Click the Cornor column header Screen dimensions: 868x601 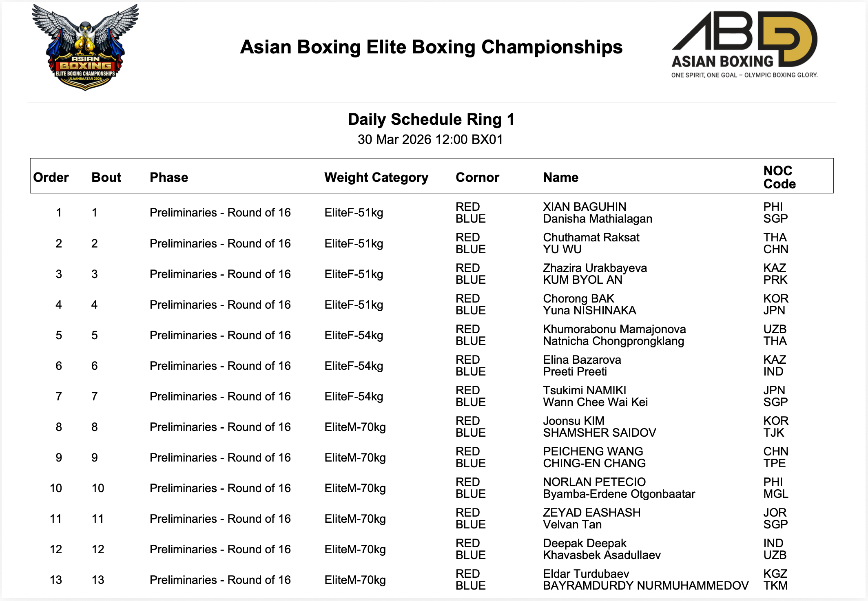tap(477, 177)
